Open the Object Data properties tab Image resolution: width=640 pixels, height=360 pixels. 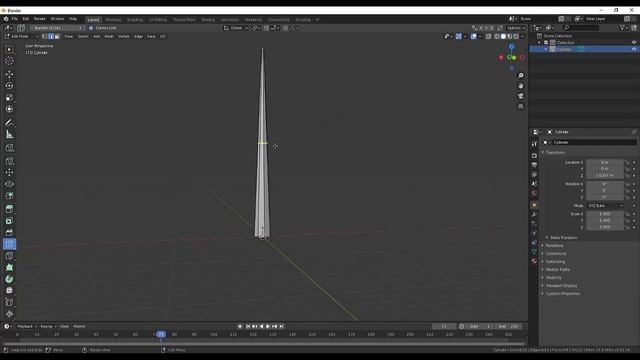pyautogui.click(x=534, y=251)
